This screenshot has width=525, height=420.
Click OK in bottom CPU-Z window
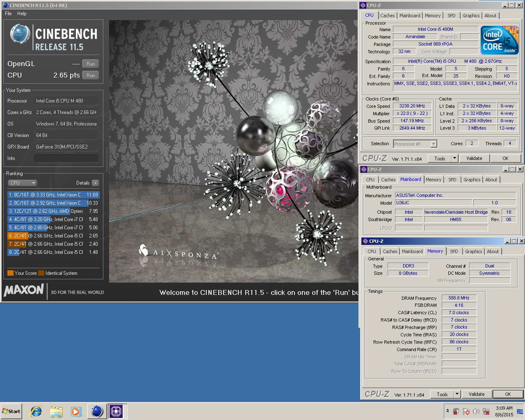coord(508,395)
